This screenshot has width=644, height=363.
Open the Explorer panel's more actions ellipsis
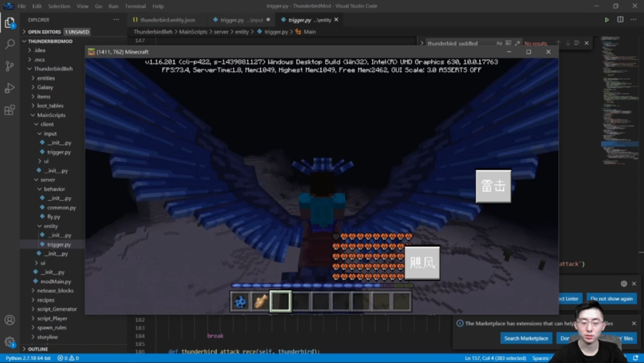(116, 20)
